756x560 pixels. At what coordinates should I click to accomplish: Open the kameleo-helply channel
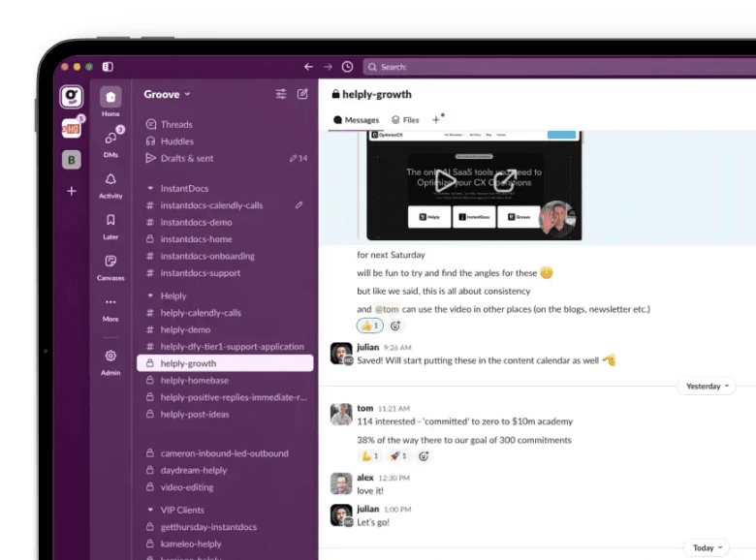pos(225,544)
